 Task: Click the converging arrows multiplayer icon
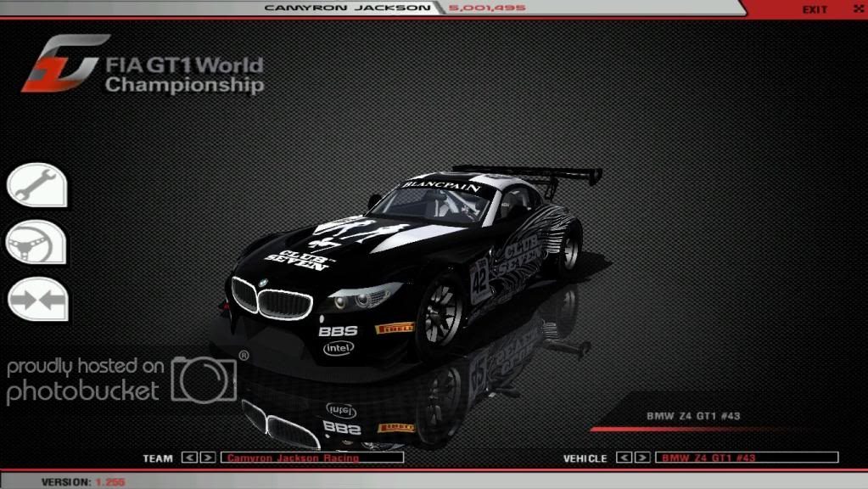[x=38, y=299]
